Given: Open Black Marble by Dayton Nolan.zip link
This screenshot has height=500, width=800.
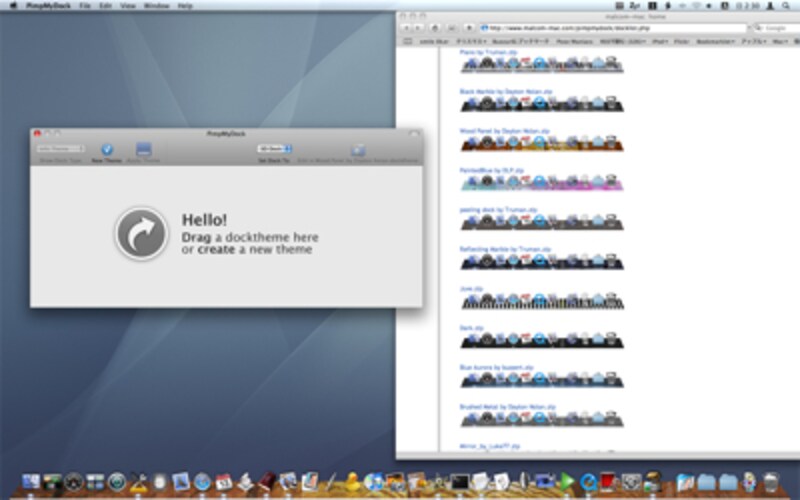Looking at the screenshot, I should [x=506, y=91].
